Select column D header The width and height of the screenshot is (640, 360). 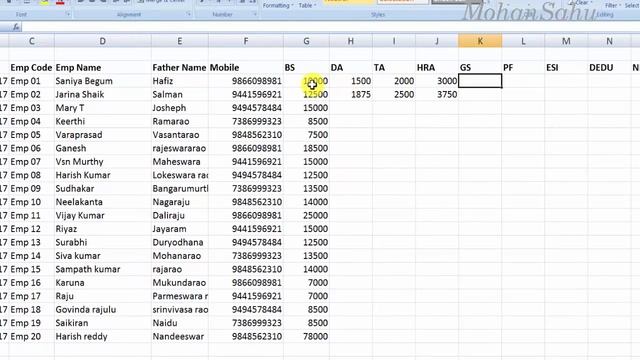point(102,41)
